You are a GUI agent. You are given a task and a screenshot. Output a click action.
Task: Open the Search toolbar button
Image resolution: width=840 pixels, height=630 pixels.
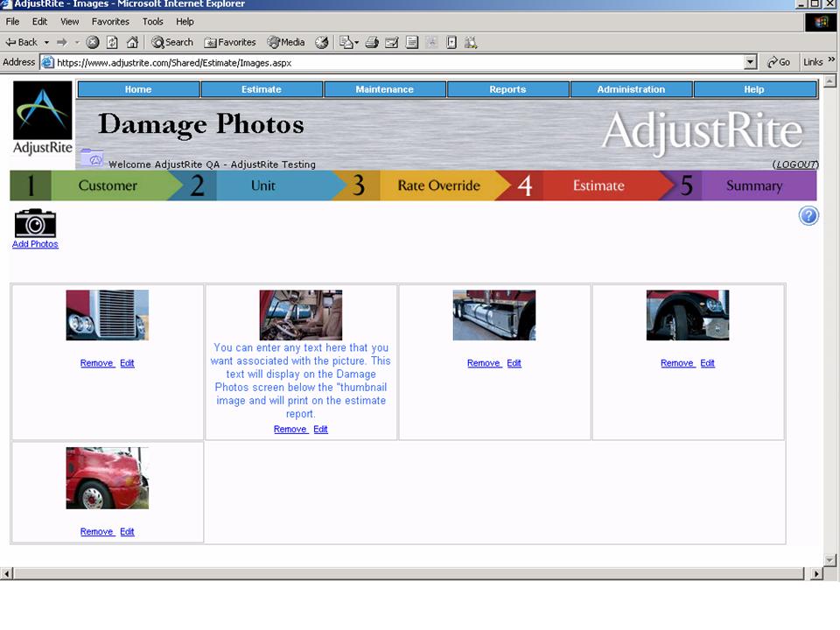(x=172, y=42)
